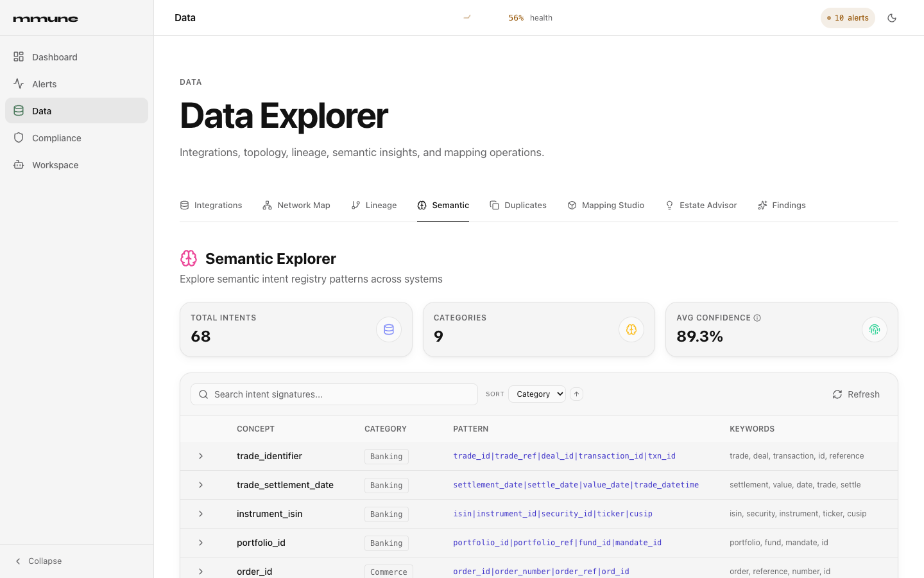Focus the Search intent signatures field
The image size is (924, 578).
(334, 394)
